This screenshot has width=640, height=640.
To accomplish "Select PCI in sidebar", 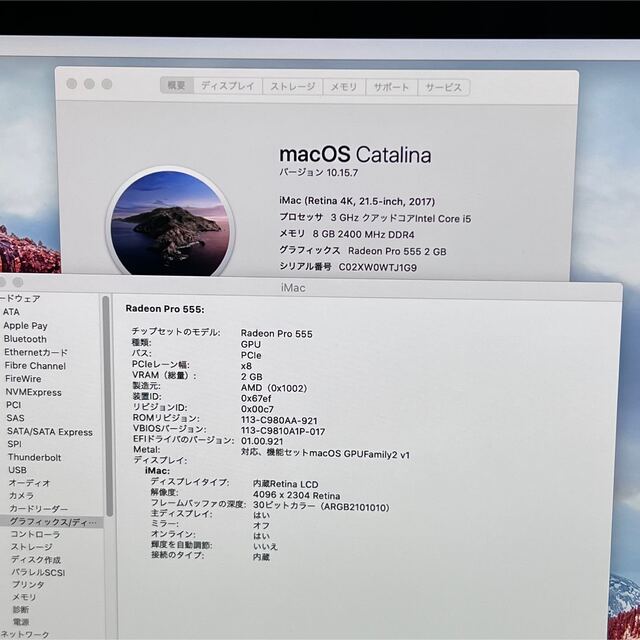I will (13, 405).
